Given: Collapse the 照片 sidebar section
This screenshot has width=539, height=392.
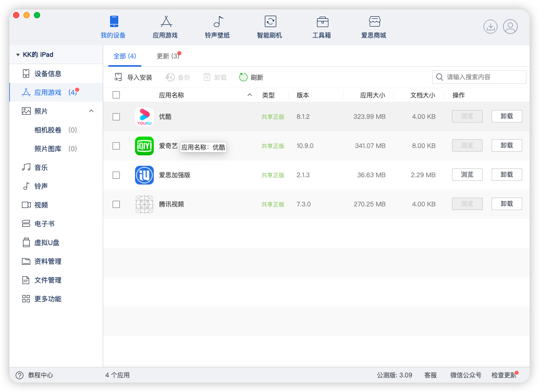Looking at the screenshot, I should tap(91, 111).
